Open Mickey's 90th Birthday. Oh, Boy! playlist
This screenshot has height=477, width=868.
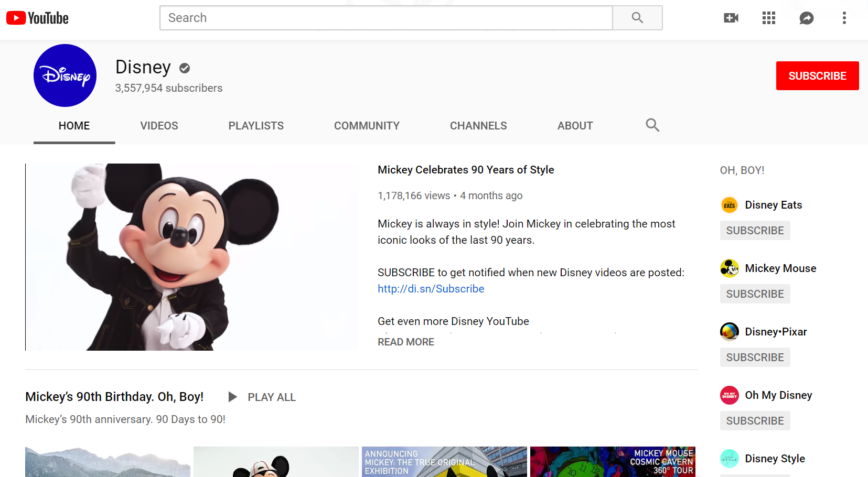(x=114, y=397)
